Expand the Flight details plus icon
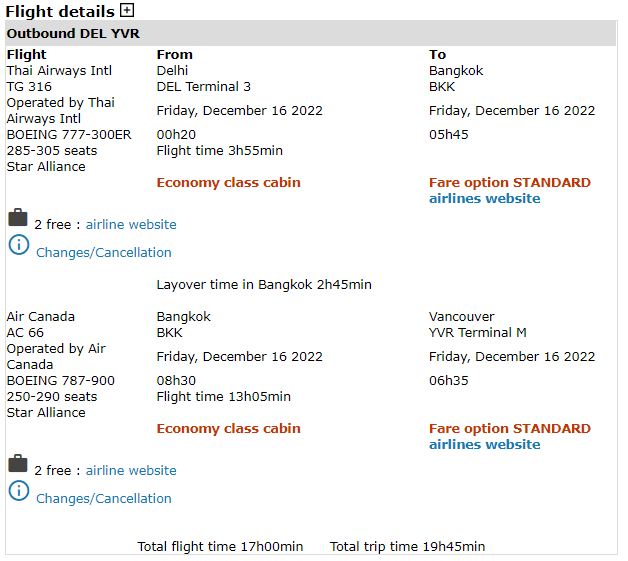The height and width of the screenshot is (561, 628). (x=126, y=11)
